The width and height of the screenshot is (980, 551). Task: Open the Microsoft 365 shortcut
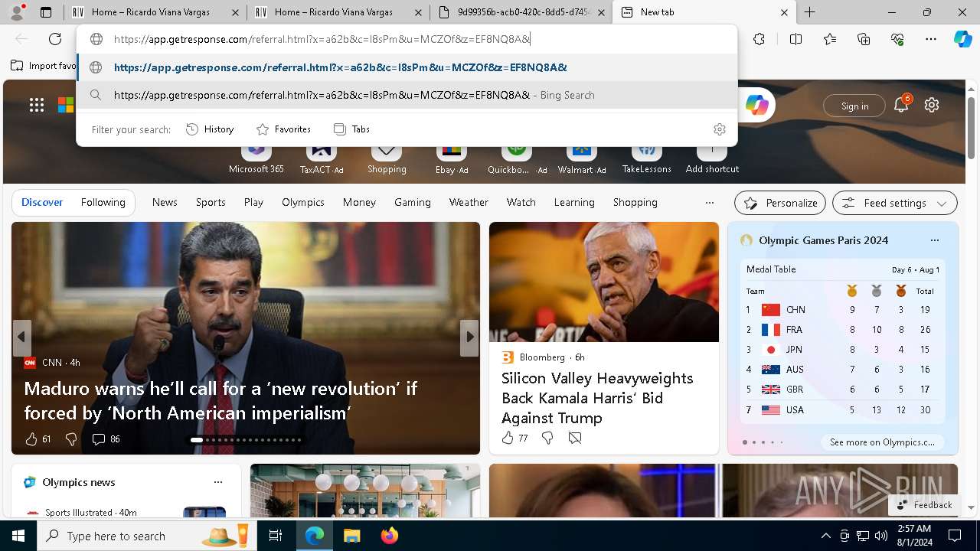(256, 160)
